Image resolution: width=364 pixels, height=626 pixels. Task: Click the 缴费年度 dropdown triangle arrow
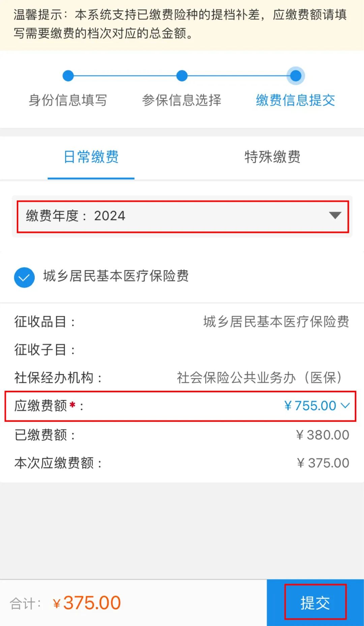point(335,215)
